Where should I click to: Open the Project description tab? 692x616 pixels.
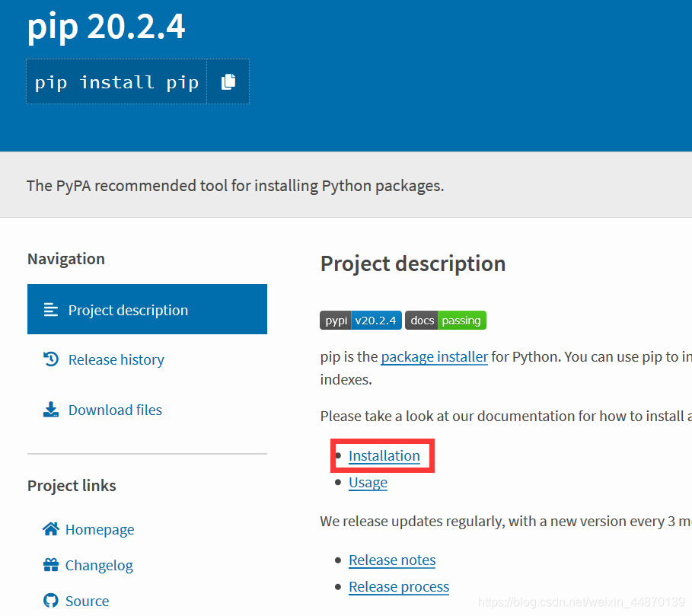(x=147, y=309)
